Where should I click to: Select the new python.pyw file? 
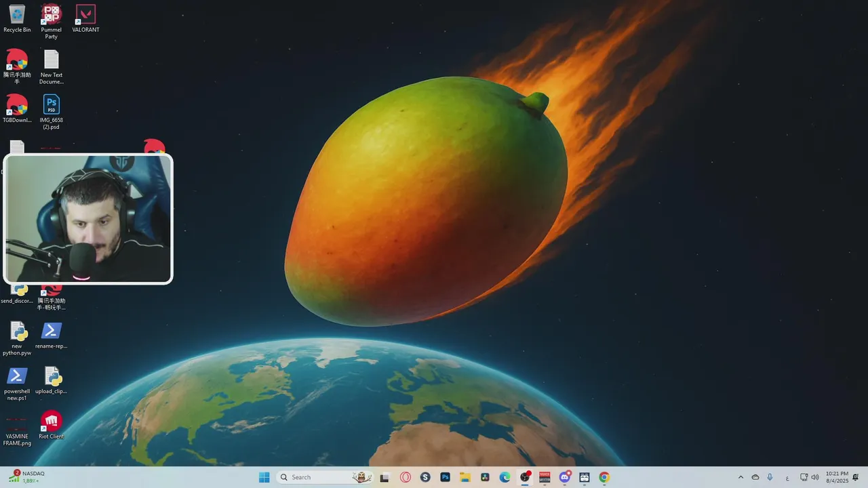(x=17, y=338)
